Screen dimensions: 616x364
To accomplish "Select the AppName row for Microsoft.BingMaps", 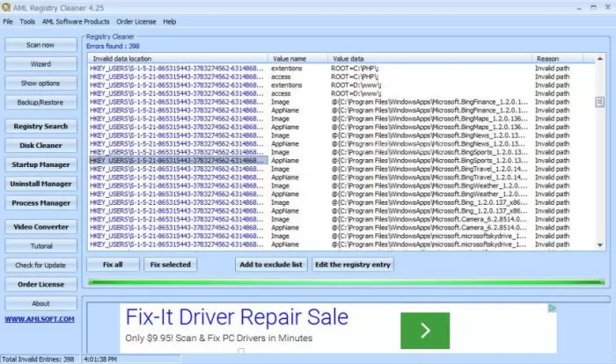I will pos(341,127).
